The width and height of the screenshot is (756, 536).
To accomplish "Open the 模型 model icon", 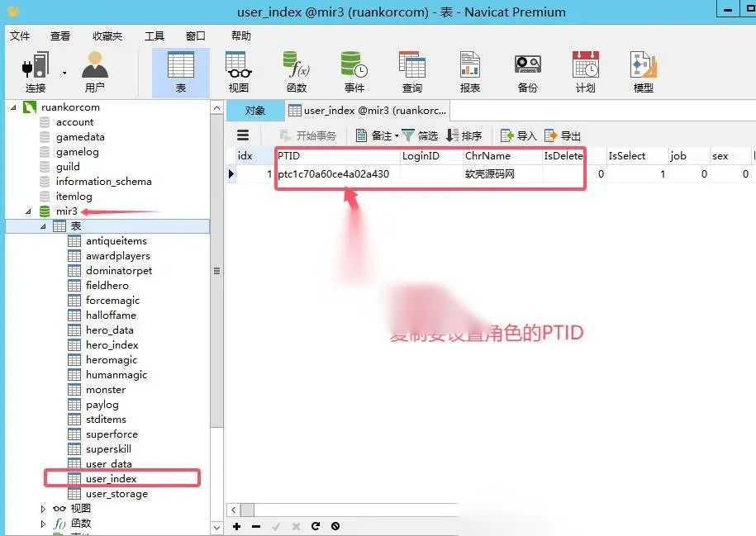I will 643,73.
